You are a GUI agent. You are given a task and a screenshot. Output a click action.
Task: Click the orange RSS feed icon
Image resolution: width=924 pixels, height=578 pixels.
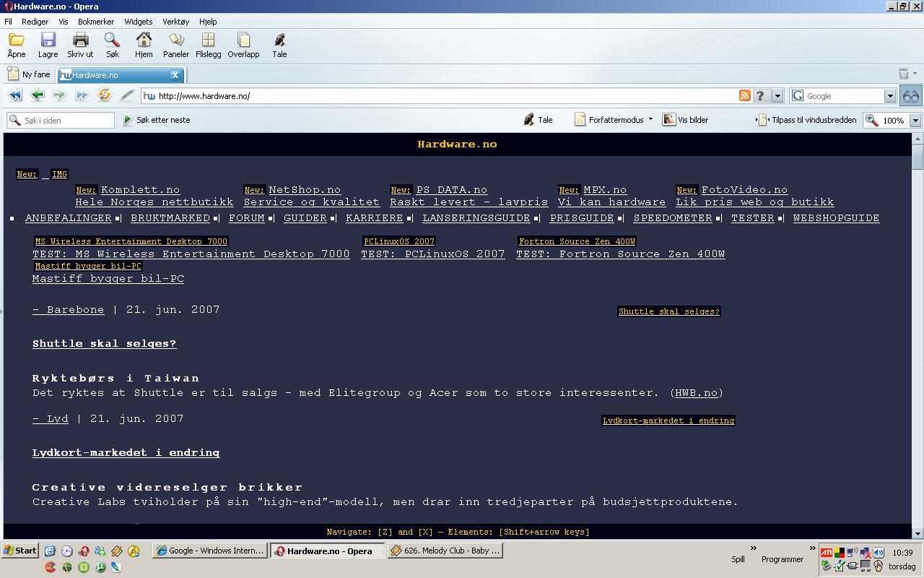point(745,95)
